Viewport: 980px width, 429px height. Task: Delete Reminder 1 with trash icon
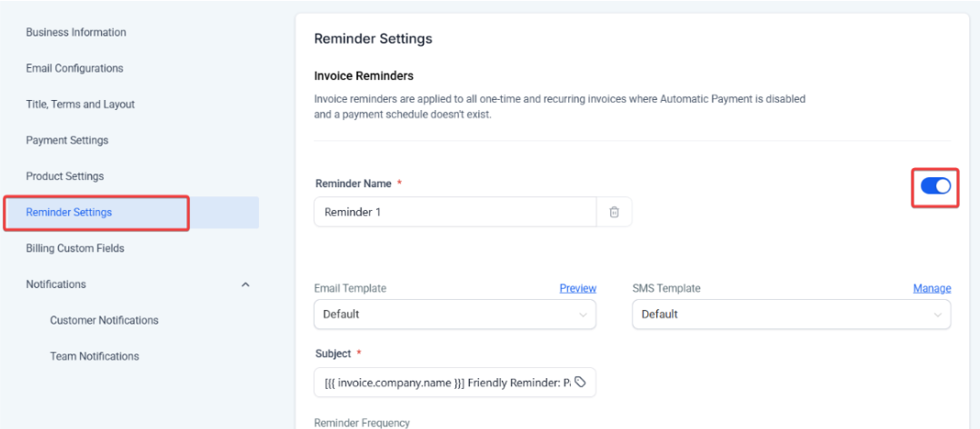coord(614,212)
